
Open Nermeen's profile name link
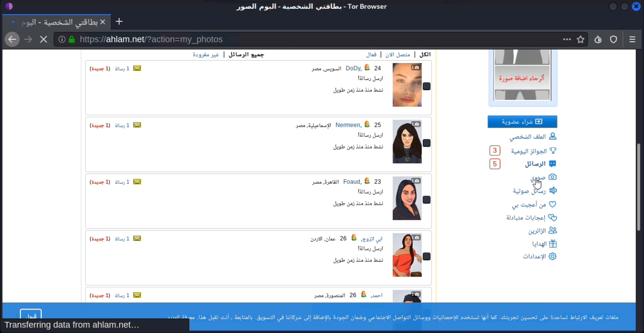(x=348, y=125)
